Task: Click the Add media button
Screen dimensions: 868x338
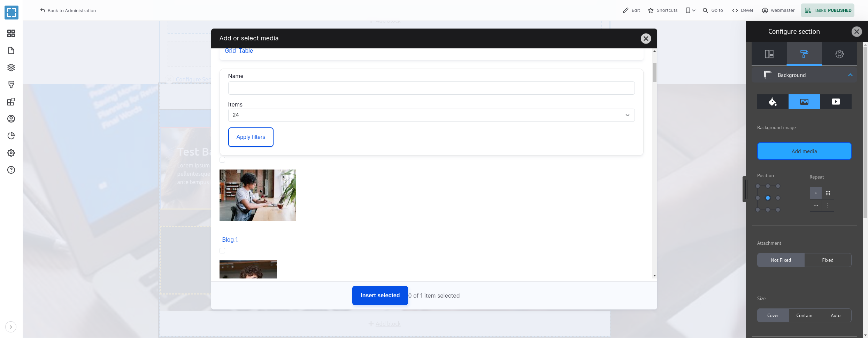Action: click(x=804, y=151)
